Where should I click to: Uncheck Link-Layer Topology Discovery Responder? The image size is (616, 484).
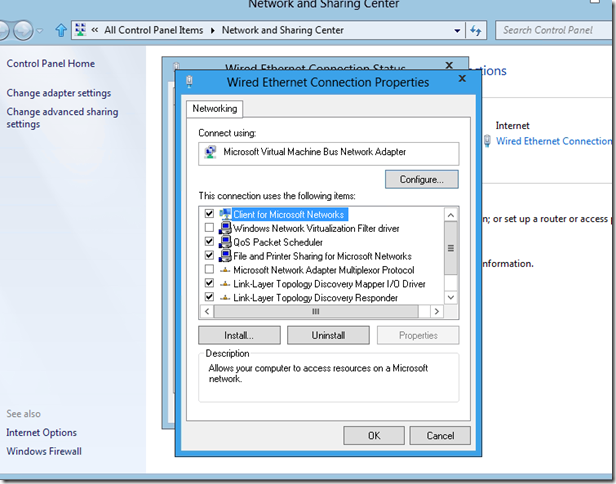(209, 297)
